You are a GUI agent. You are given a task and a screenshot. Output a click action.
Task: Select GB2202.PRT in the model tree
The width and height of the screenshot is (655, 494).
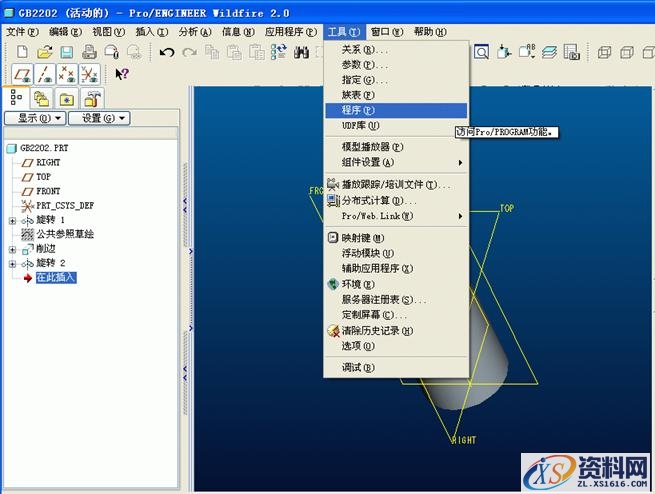pos(38,148)
